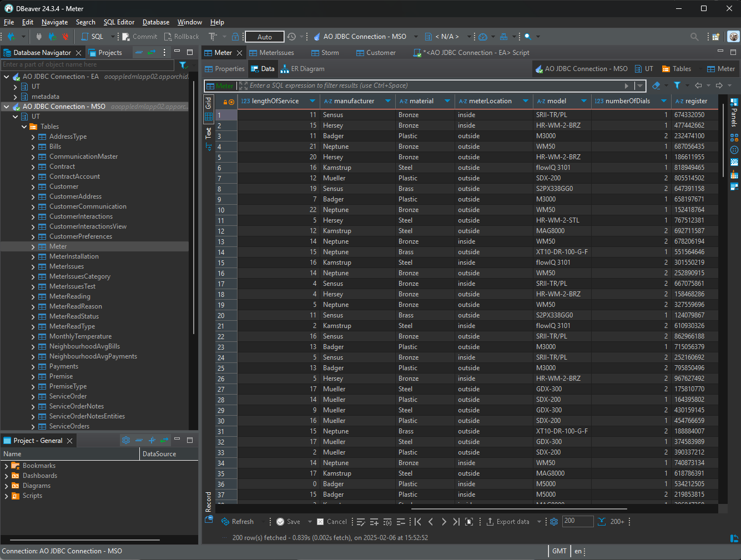Switch to the MeterIssues editor tab
741x560 pixels.
pos(276,53)
